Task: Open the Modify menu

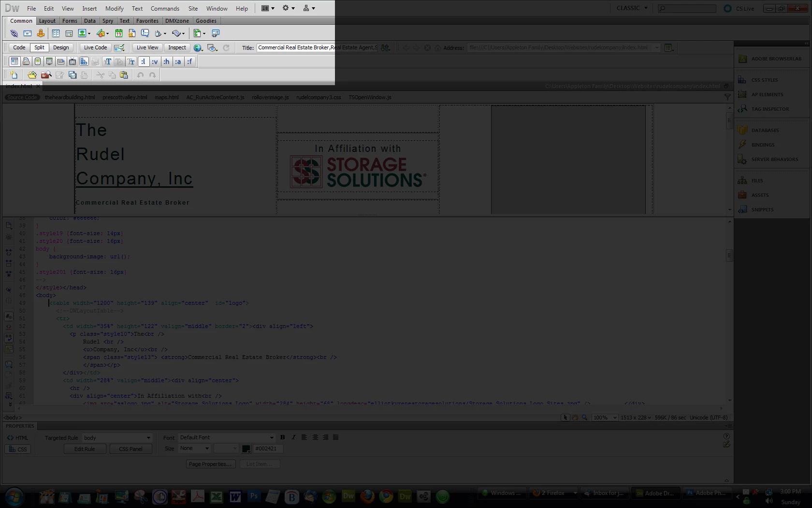Action: tap(114, 8)
